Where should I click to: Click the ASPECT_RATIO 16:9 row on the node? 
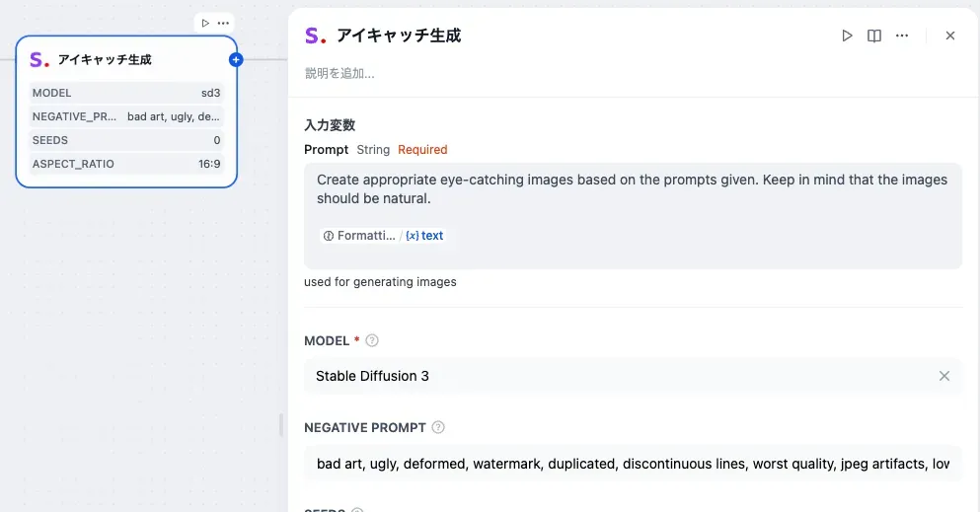tap(126, 164)
